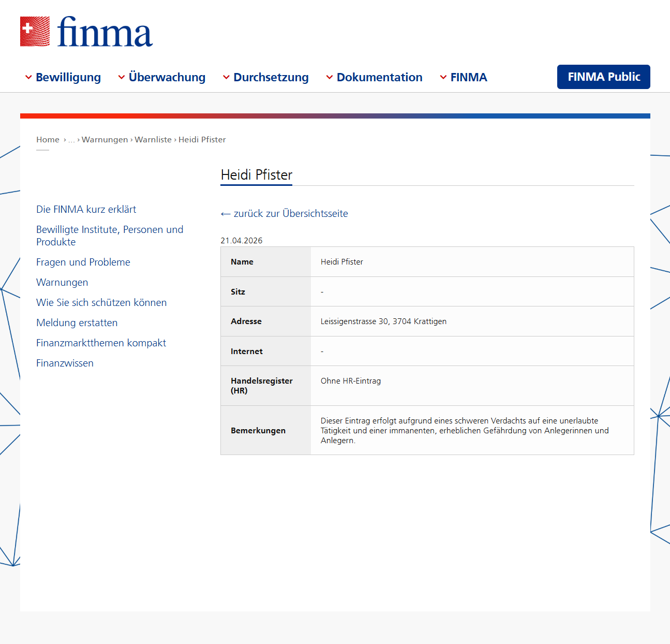Select the Bemerkungen remark text

[x=465, y=431]
